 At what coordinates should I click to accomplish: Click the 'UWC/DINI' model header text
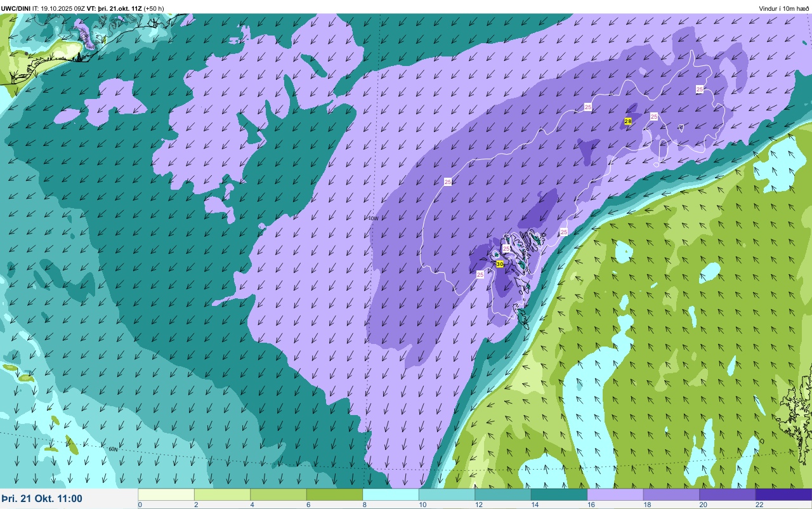pos(15,9)
